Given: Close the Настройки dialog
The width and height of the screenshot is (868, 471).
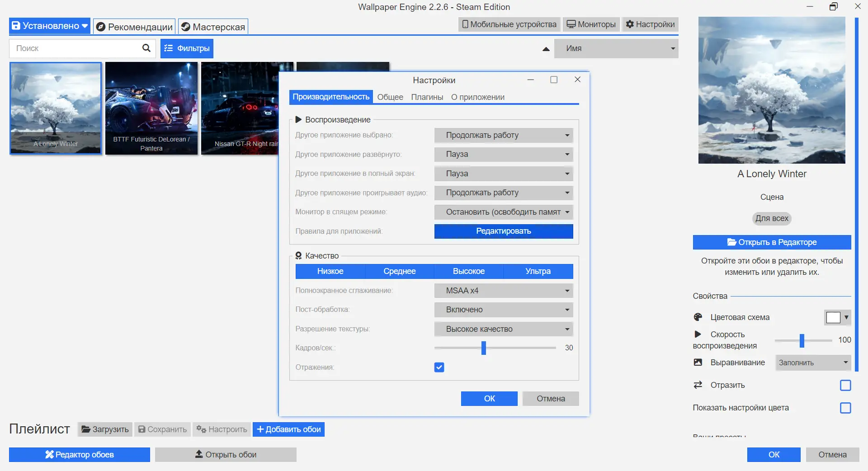Looking at the screenshot, I should [577, 80].
